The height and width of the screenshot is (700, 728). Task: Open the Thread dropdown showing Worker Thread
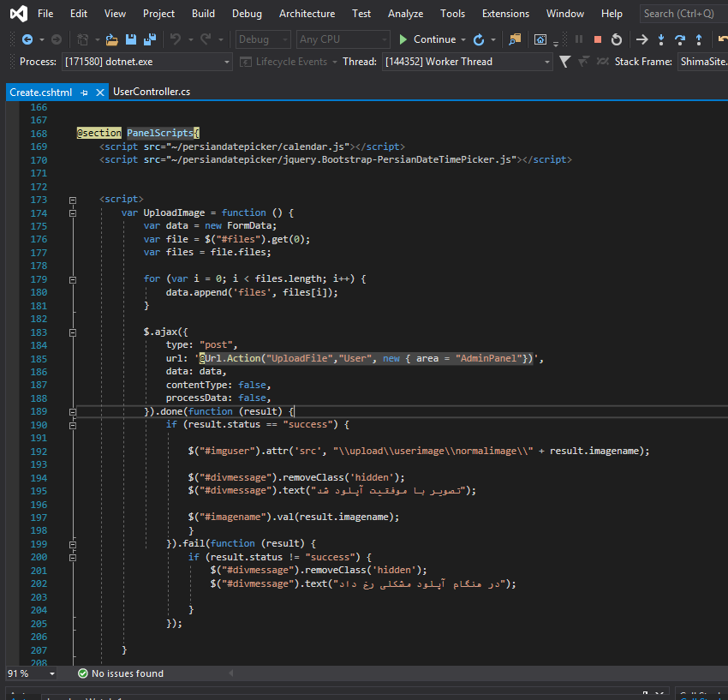pos(467,62)
